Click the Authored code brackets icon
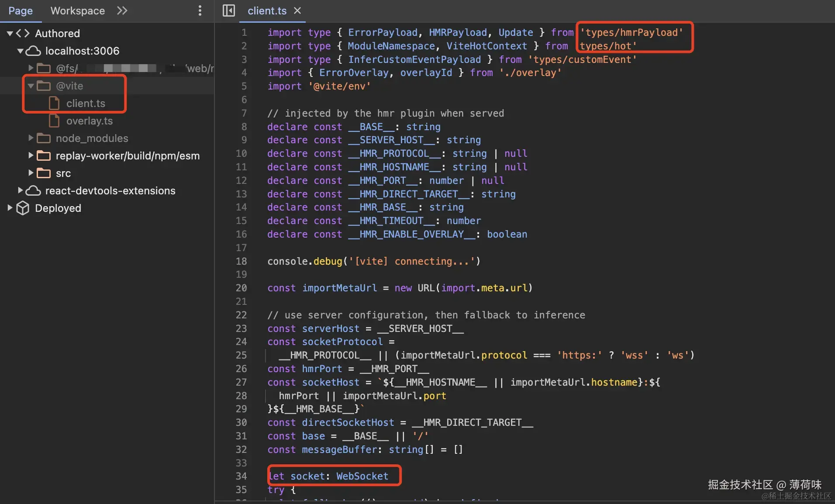835x504 pixels. click(23, 34)
